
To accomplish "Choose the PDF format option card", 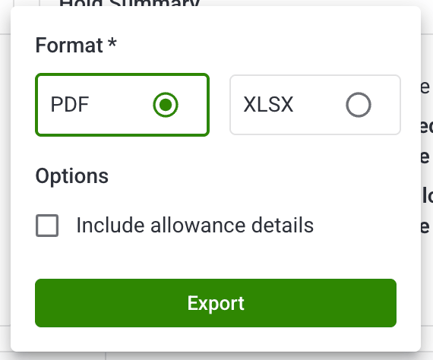I will point(122,105).
